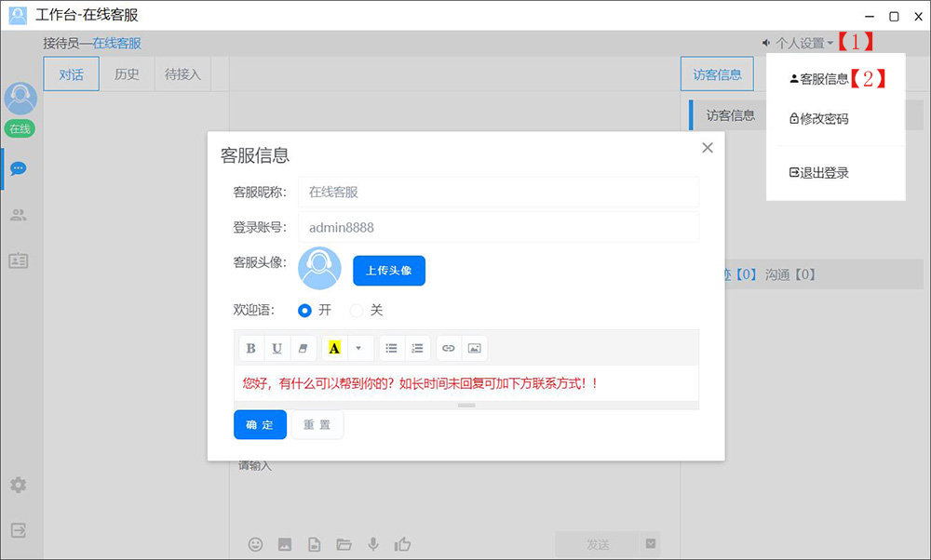
Task: Click the eraser clear-format icon
Action: point(302,348)
